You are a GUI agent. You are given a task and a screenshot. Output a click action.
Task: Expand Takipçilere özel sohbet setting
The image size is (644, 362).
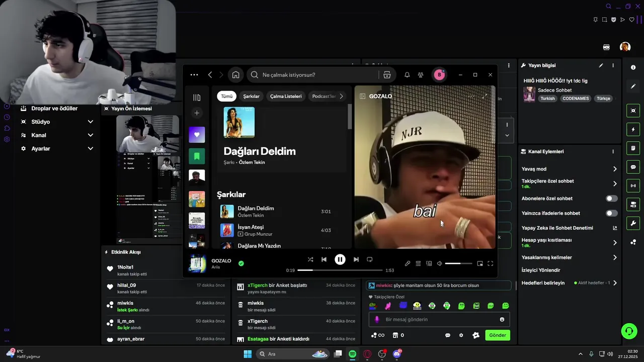(x=615, y=184)
